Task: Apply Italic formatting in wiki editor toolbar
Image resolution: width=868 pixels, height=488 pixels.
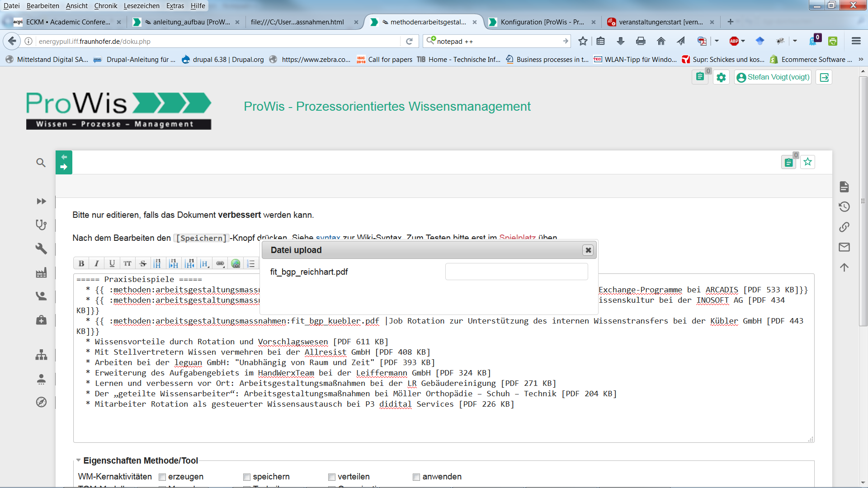Action: tap(97, 263)
